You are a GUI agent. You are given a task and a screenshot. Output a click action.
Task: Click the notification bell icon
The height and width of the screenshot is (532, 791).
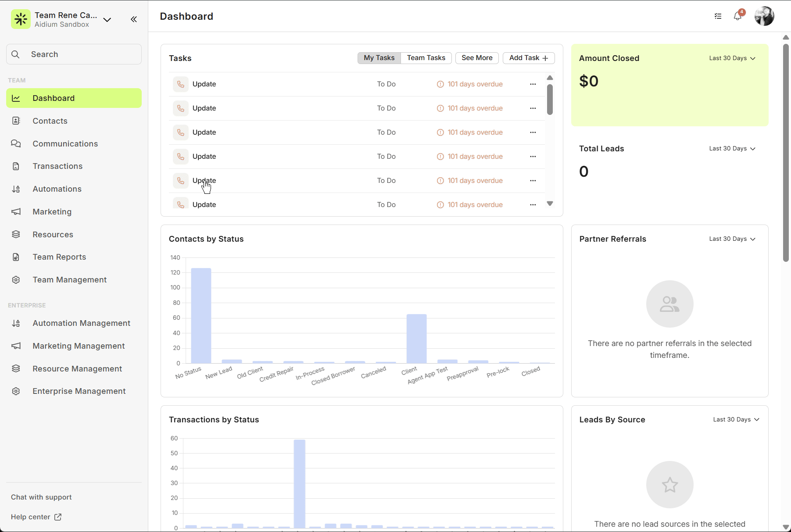coord(737,16)
